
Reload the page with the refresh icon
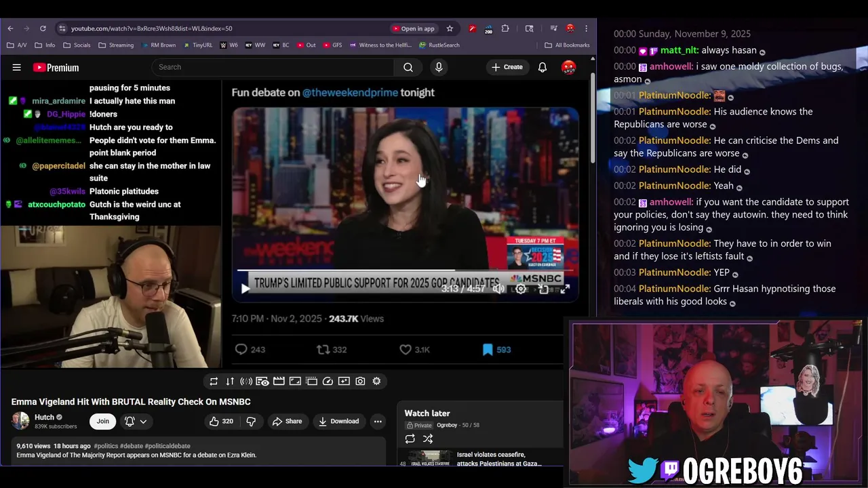(43, 28)
